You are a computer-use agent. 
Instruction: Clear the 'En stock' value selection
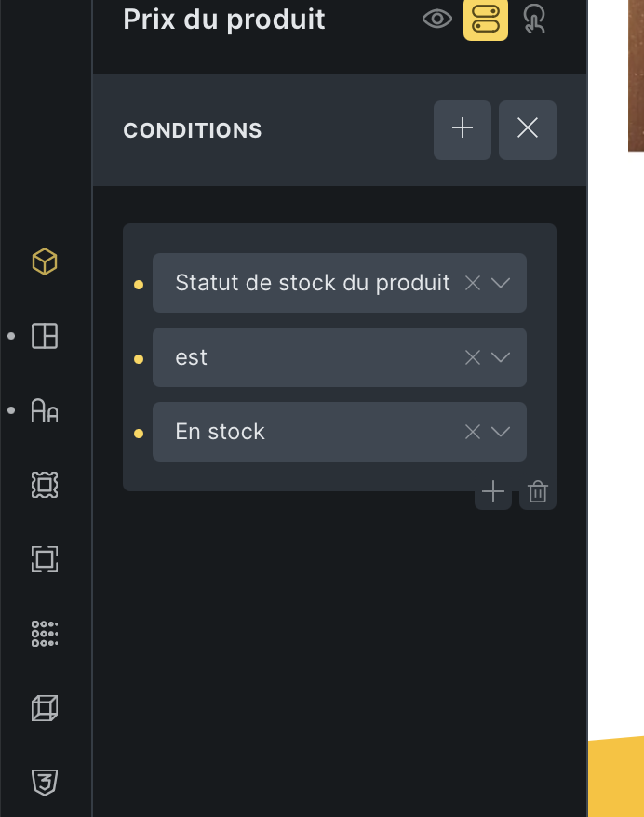coord(473,432)
